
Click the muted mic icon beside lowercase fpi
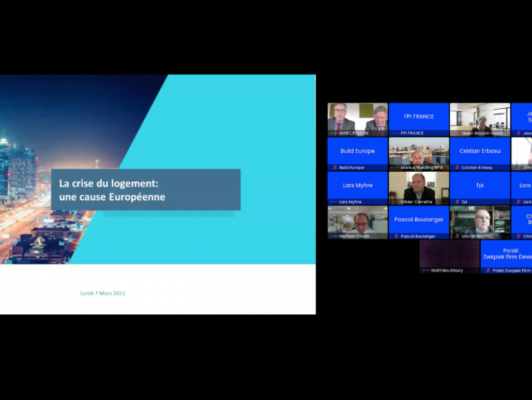coord(457,202)
